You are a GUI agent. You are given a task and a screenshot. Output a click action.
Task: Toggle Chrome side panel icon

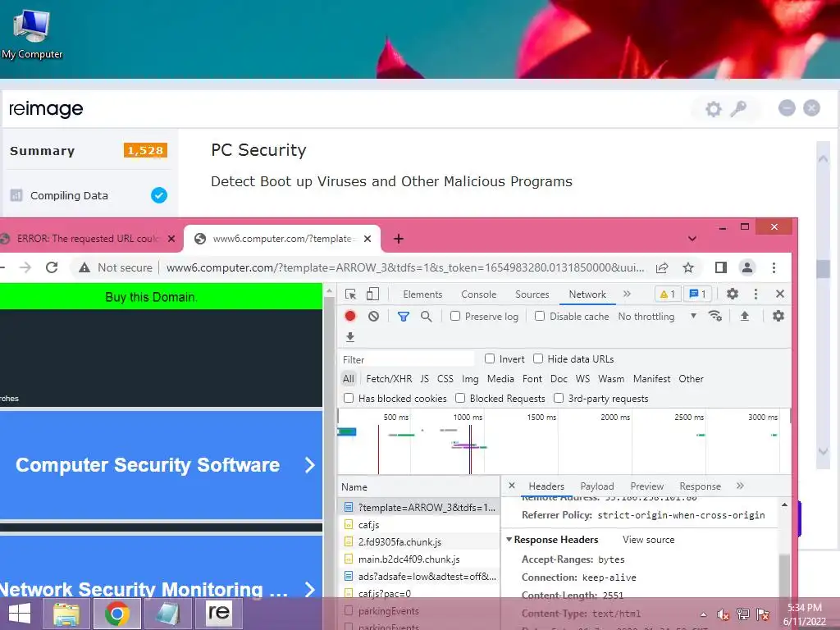(x=721, y=267)
